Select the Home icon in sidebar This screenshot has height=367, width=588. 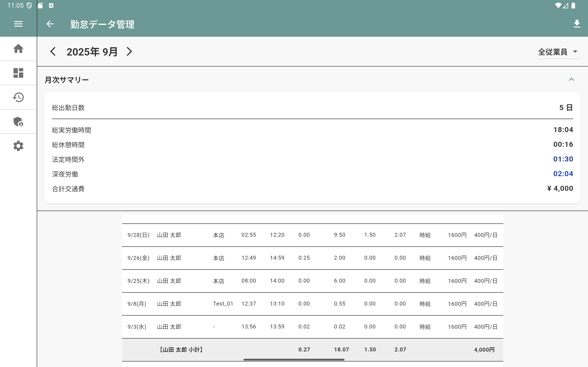[18, 49]
